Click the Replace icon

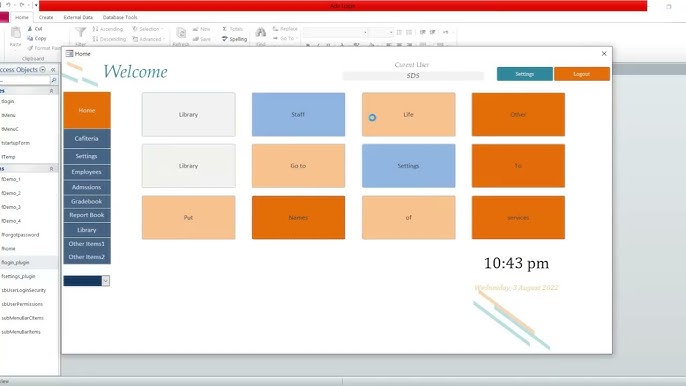(x=276, y=29)
